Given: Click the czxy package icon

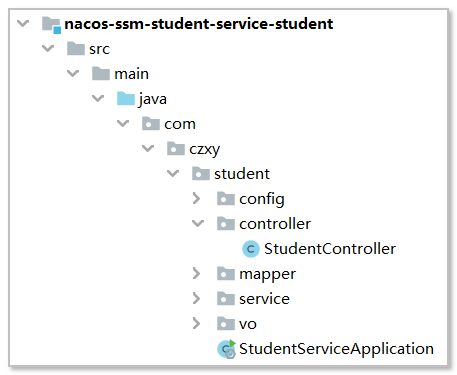Looking at the screenshot, I should click(x=176, y=149).
